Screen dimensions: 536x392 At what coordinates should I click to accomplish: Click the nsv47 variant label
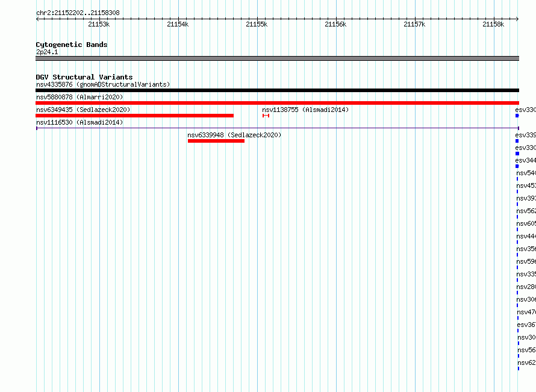click(x=526, y=312)
